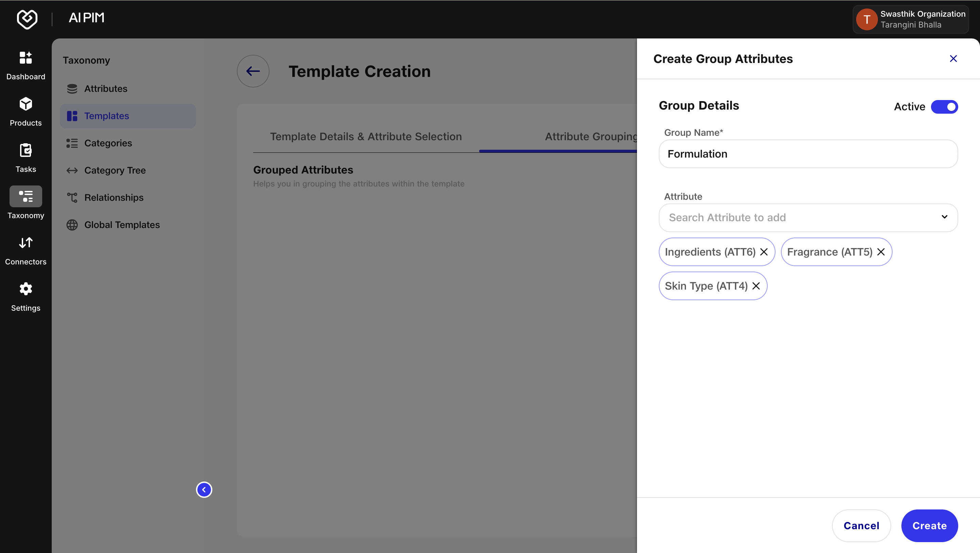980x553 pixels.
Task: Toggle the Active switch off
Action: click(x=944, y=107)
